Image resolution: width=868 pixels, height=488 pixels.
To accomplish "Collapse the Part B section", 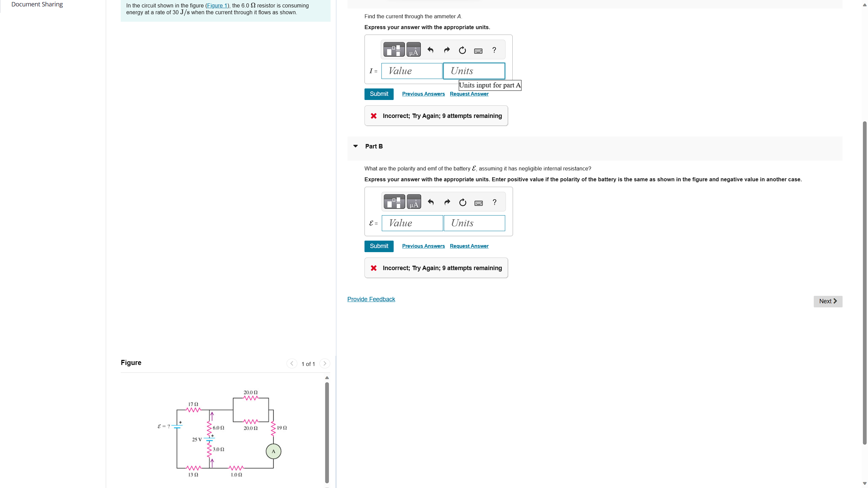I will 355,146.
